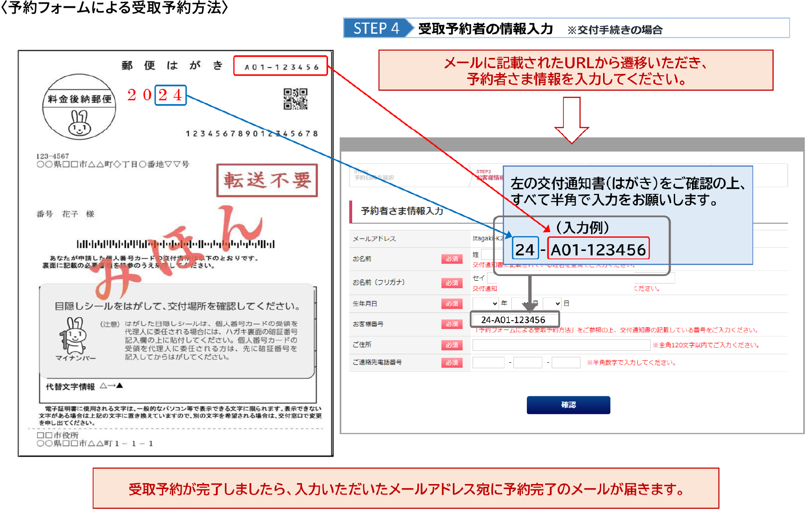812x521 pixels.
Task: Click the 転送不要 stamp on the postcard
Action: coord(267,180)
